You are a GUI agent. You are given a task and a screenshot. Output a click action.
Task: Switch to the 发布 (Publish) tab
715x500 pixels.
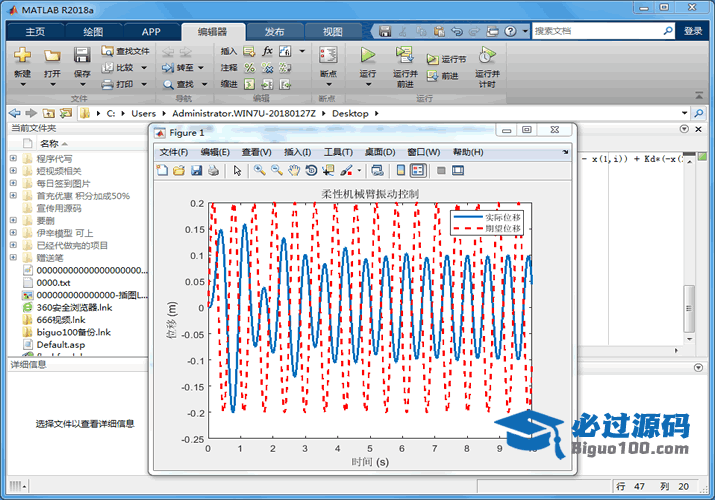(x=275, y=31)
